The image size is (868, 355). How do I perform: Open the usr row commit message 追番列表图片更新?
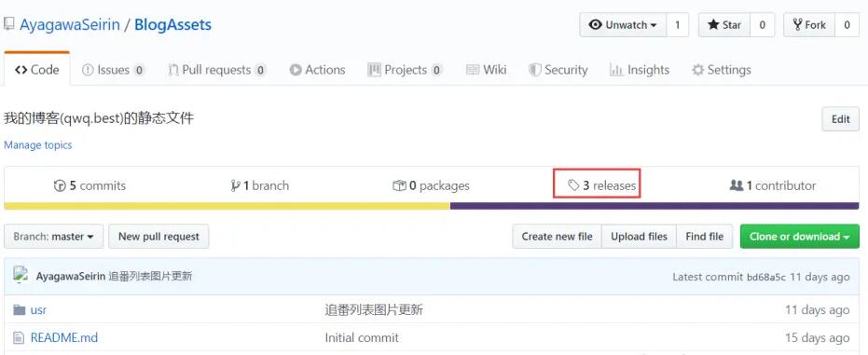pyautogui.click(x=374, y=309)
